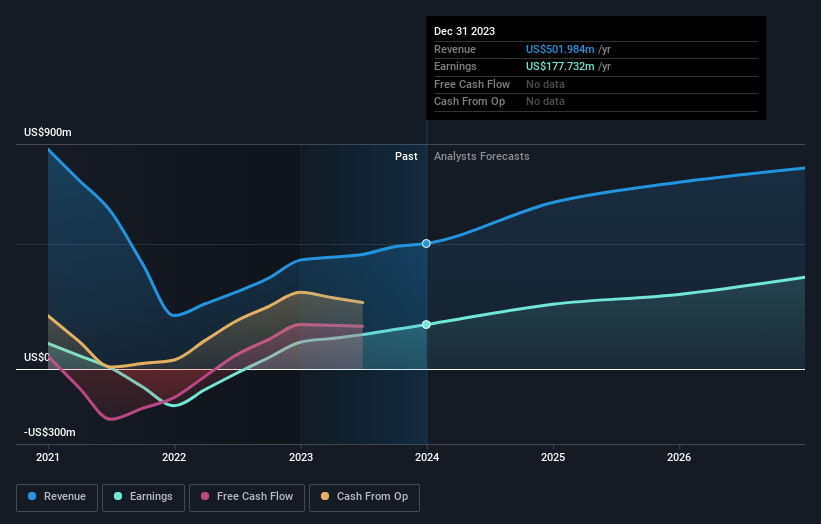Click the 2021 x-axis label

[x=48, y=458]
